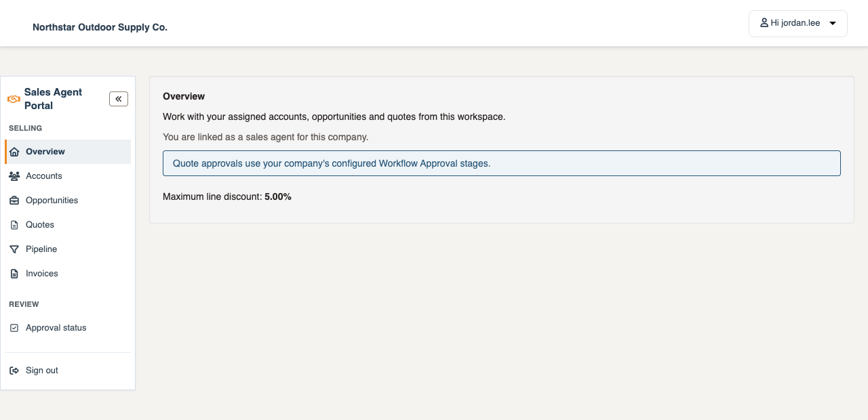
Task: Click the REVIEW section label
Action: point(24,304)
